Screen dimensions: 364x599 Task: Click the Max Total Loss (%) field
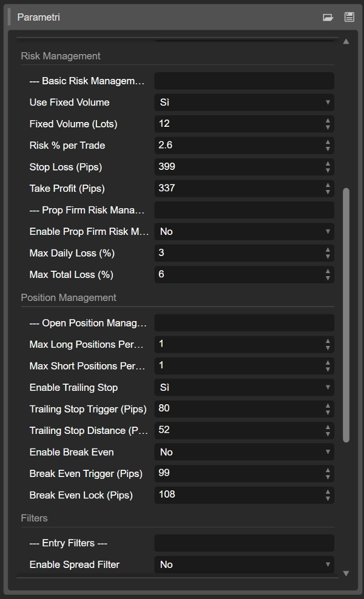(x=238, y=275)
